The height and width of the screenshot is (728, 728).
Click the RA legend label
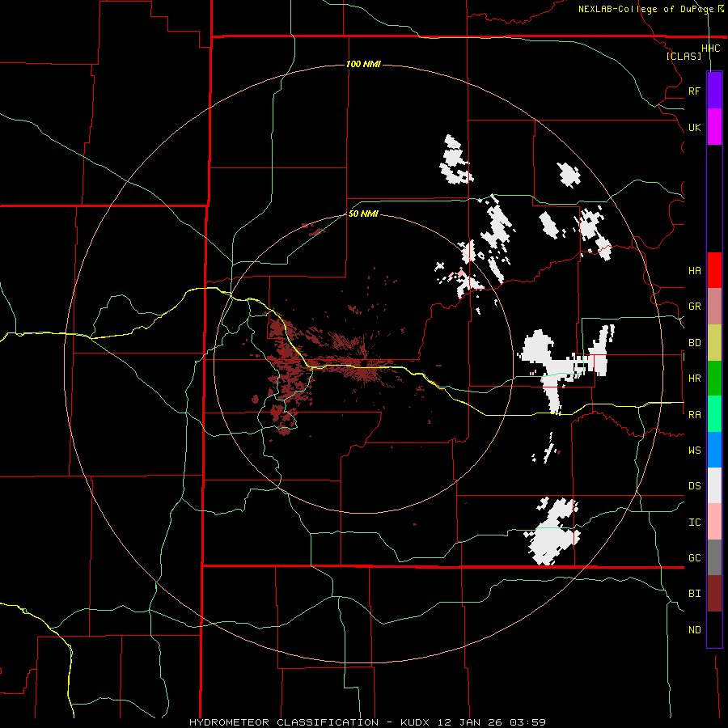(694, 415)
